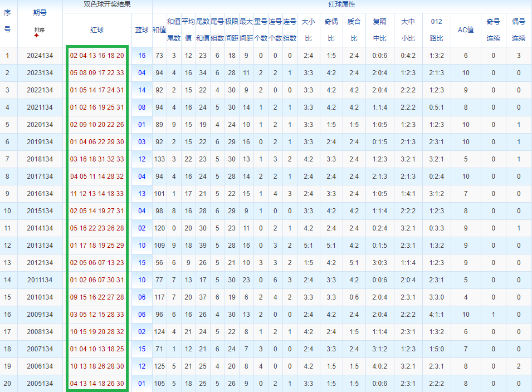532x392 pixels.
Task: Click blue ball 08 in row 2021134
Action: 142,107
